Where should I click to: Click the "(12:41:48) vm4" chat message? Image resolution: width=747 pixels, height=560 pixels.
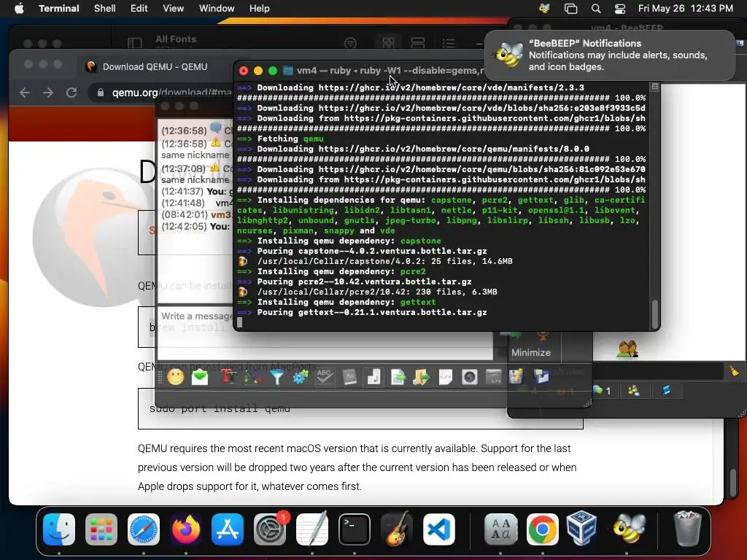pos(196,203)
